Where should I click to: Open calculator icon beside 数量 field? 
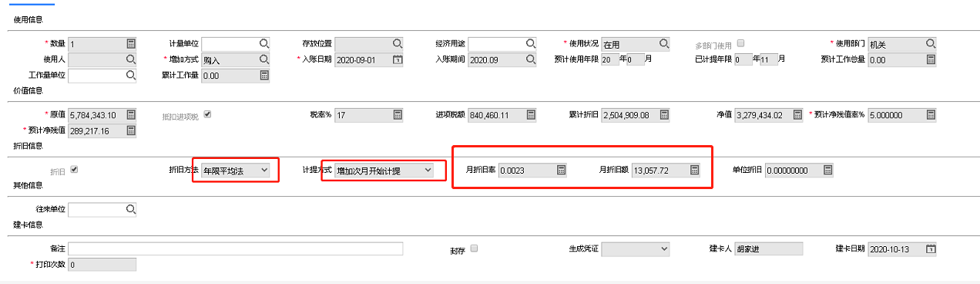pos(130,43)
